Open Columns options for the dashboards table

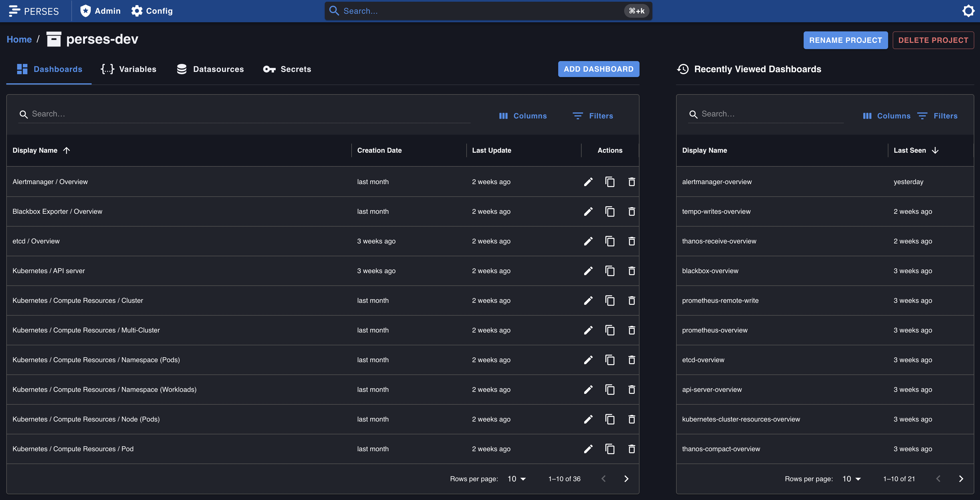523,116
